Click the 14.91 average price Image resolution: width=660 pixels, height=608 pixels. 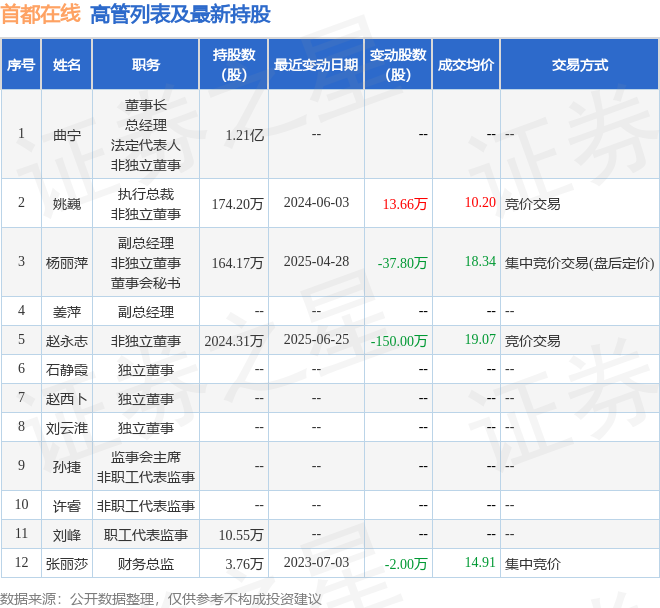(x=480, y=563)
